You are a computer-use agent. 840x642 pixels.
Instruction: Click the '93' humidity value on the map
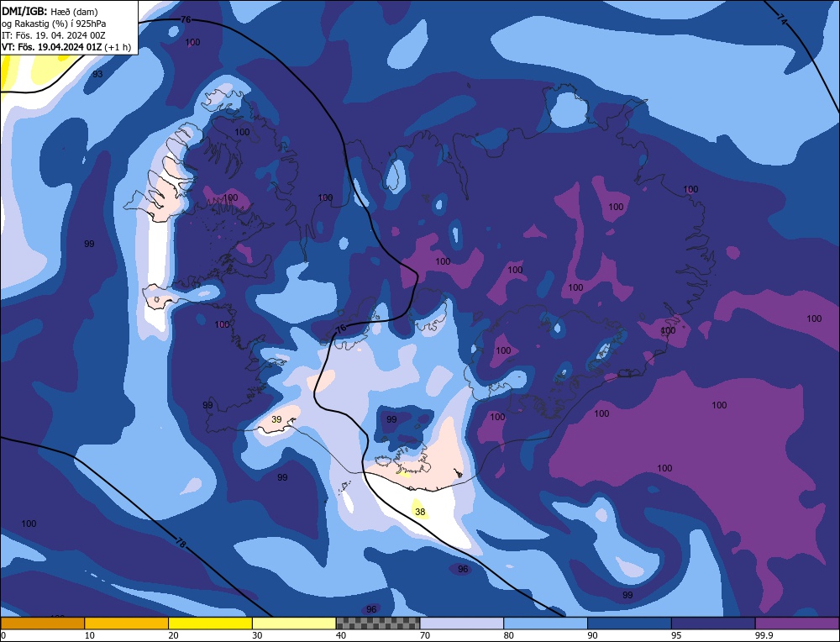click(x=97, y=74)
